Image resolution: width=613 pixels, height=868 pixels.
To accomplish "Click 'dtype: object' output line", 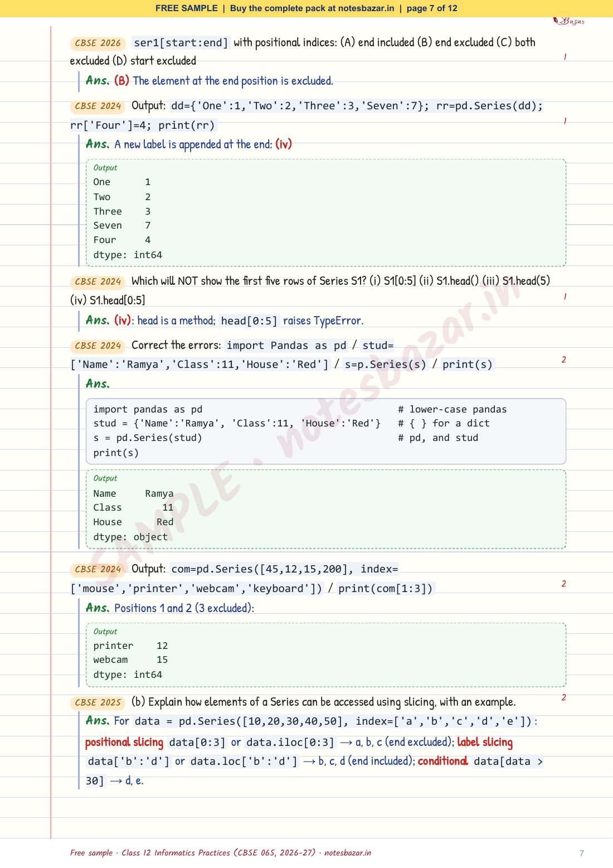I will point(130,537).
